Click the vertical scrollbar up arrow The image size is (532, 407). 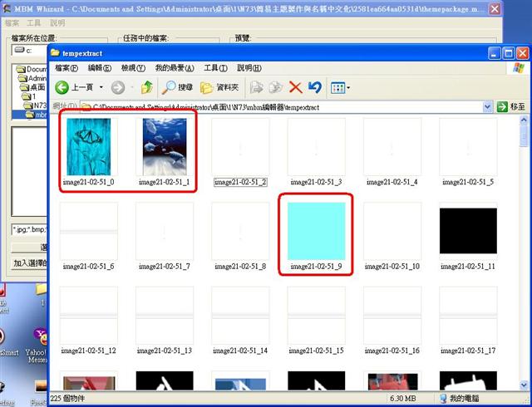coord(524,120)
